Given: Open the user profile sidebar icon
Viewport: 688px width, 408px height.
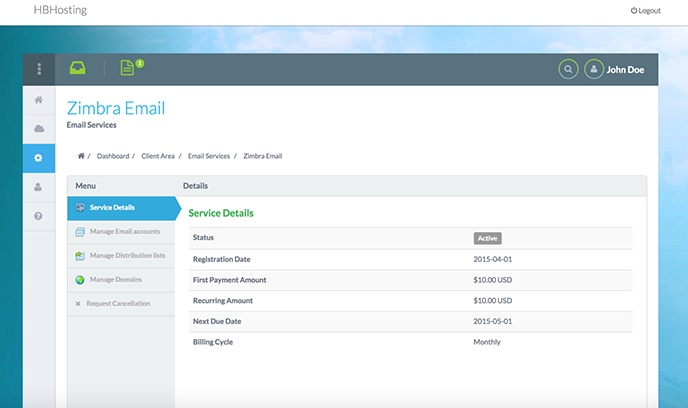Looking at the screenshot, I should [x=39, y=187].
